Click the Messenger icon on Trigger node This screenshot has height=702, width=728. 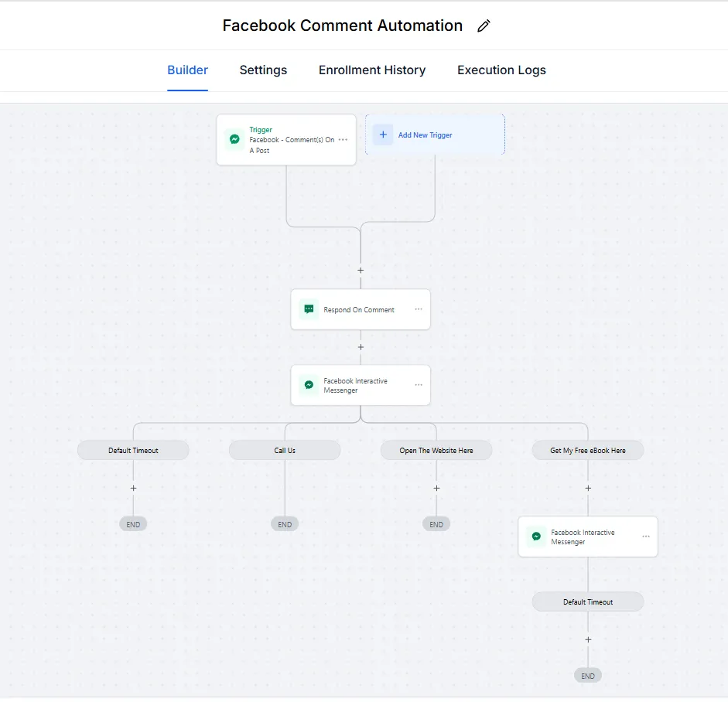click(234, 140)
